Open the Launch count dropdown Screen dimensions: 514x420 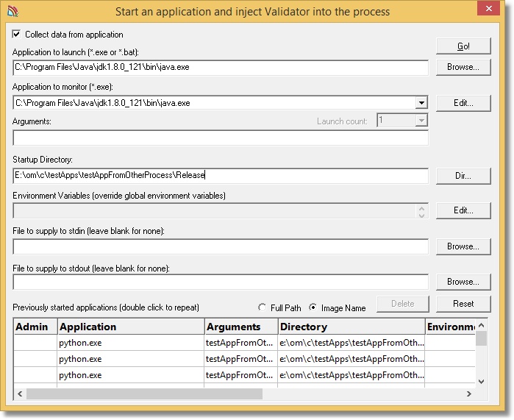(421, 121)
